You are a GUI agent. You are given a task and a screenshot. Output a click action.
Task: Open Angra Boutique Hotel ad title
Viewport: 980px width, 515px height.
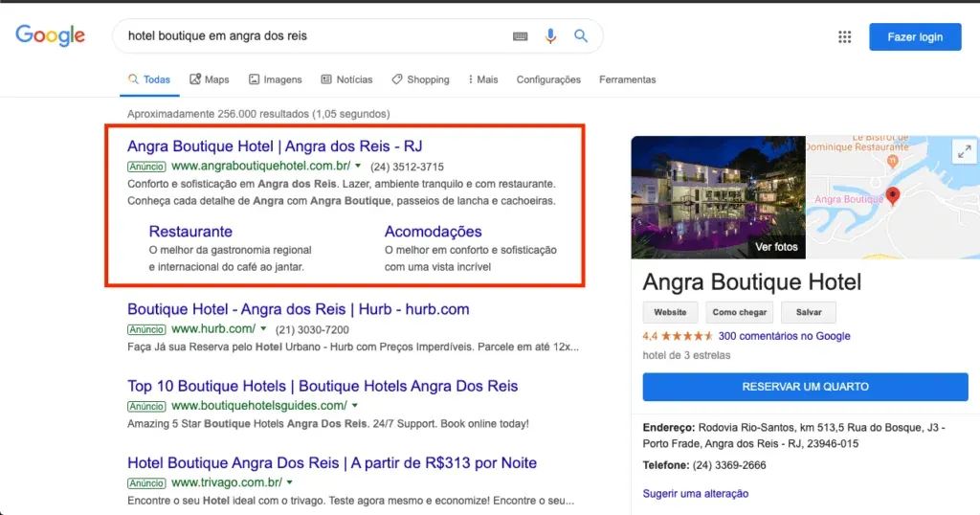point(275,146)
